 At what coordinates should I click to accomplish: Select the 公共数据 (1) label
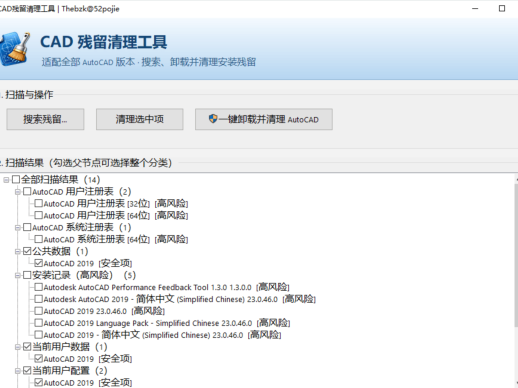coord(60,251)
